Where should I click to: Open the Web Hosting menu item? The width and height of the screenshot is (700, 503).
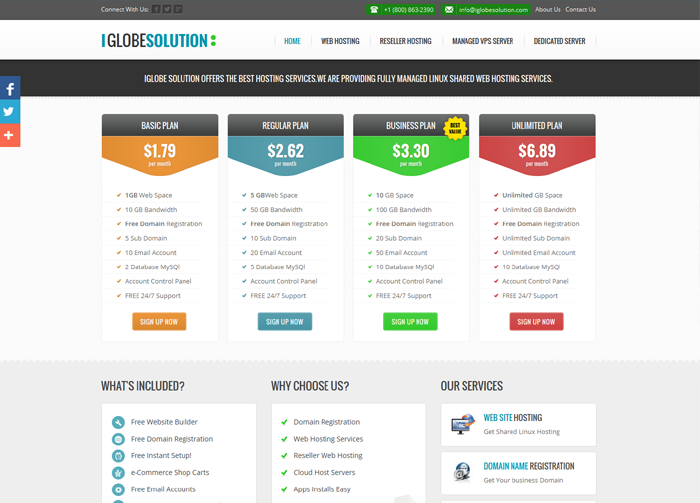coord(340,41)
